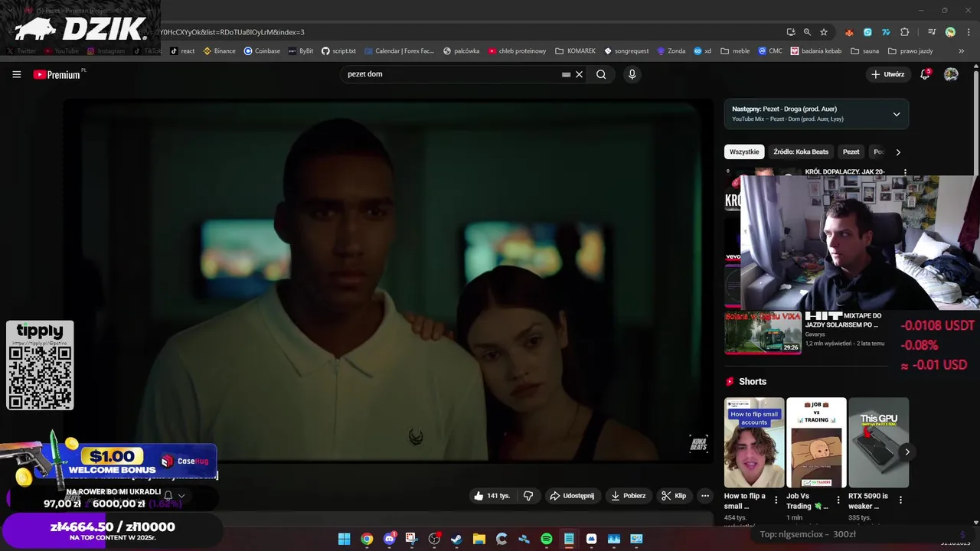Open the prawo jazdy bookmarks folder
This screenshot has width=980, height=551.
point(910,51)
